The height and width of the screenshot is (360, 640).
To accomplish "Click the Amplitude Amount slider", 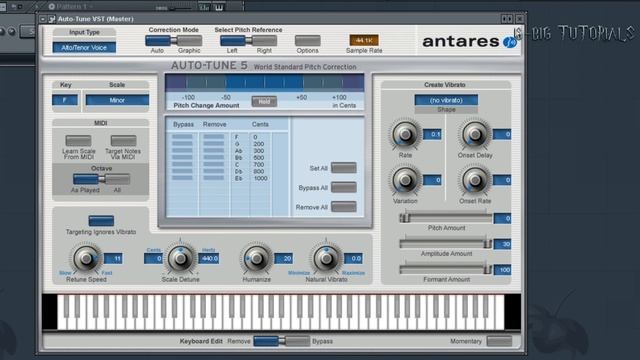I will (x=446, y=244).
